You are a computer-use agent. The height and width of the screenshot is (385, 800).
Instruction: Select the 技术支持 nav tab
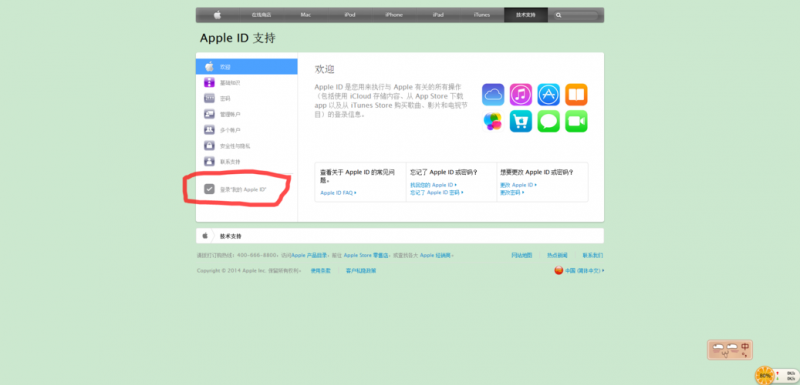526,15
